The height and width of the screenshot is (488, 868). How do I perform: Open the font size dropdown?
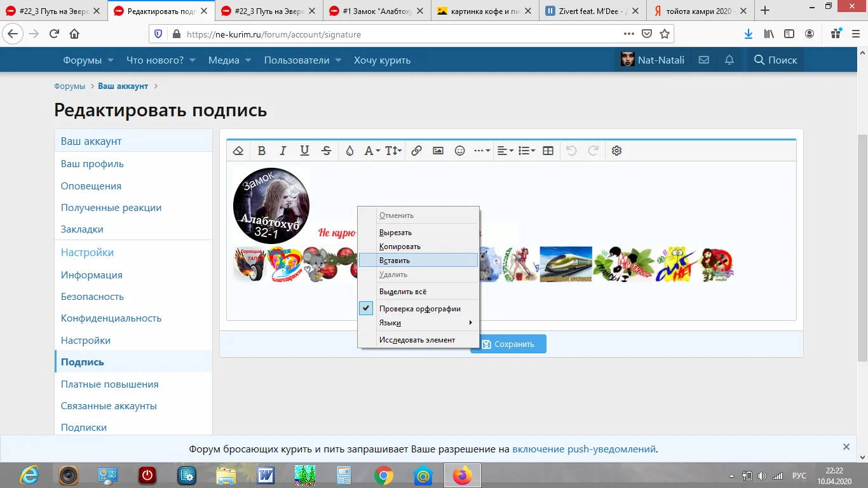[x=393, y=151]
